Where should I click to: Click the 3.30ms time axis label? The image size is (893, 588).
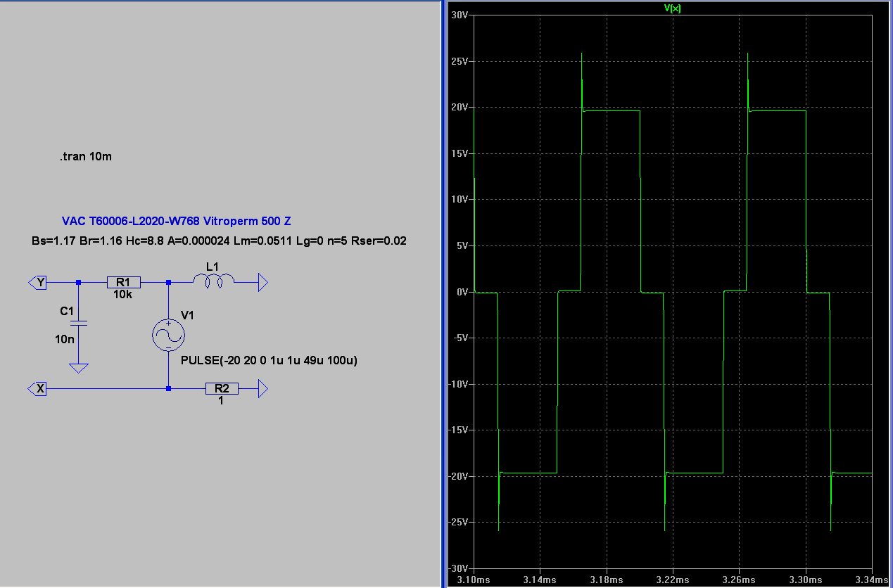pos(805,580)
